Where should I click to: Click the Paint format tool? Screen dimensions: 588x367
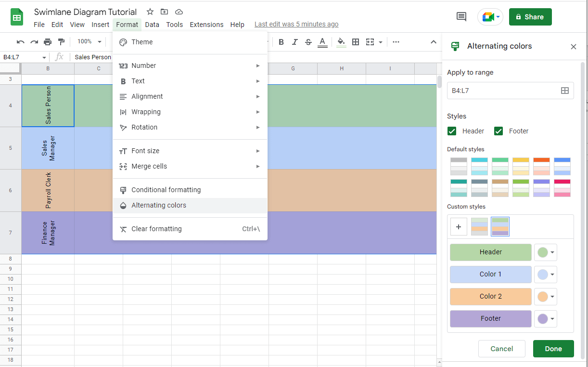point(62,42)
